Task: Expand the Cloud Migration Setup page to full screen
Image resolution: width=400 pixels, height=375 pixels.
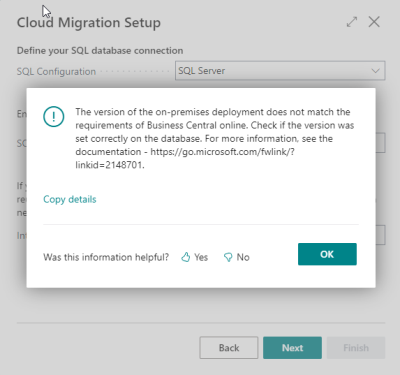Action: 352,22
